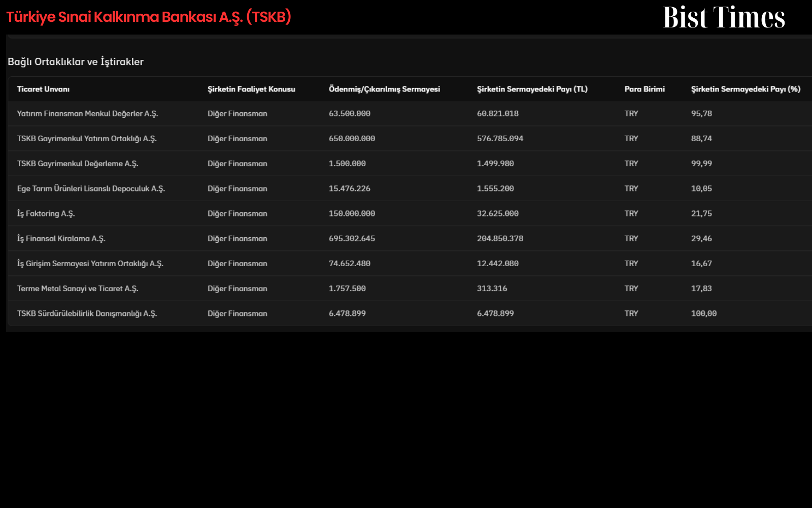Click the 12.442.080 share value

tap(498, 264)
